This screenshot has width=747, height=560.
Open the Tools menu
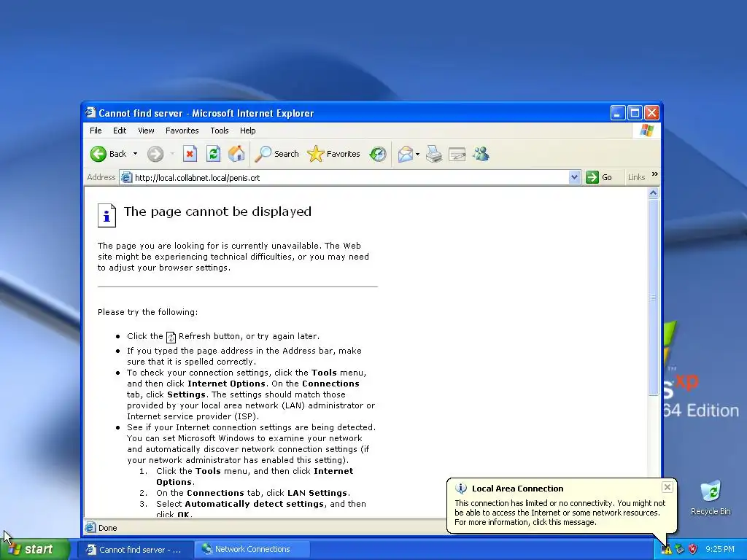(x=219, y=131)
